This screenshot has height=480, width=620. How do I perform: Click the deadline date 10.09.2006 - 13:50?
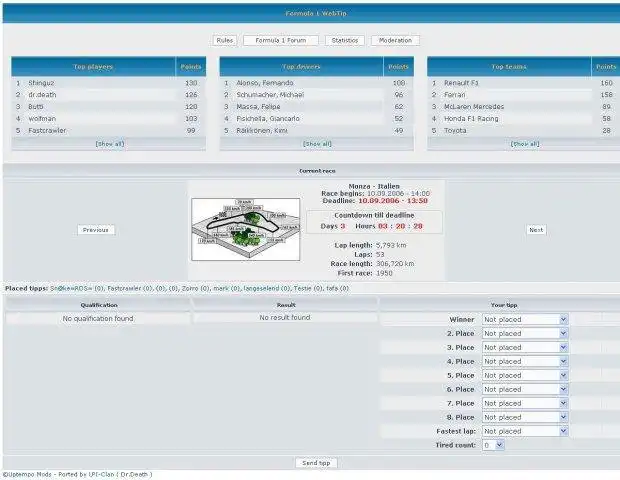coord(393,201)
